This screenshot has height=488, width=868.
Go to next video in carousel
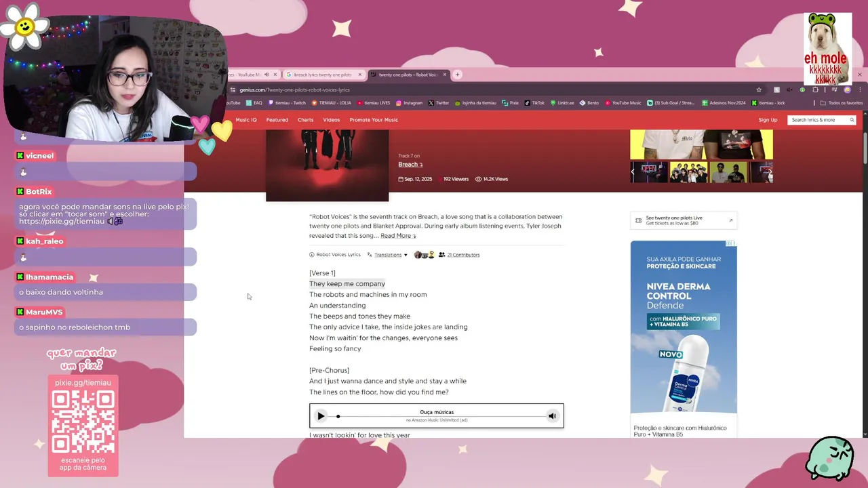[770, 171]
